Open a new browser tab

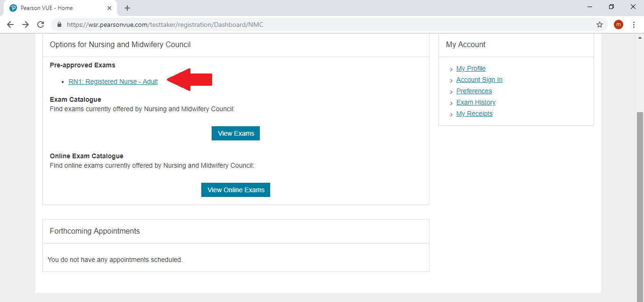(127, 8)
